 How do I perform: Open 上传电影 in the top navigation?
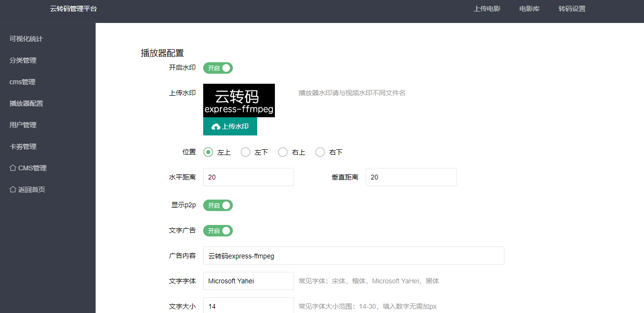(x=487, y=9)
